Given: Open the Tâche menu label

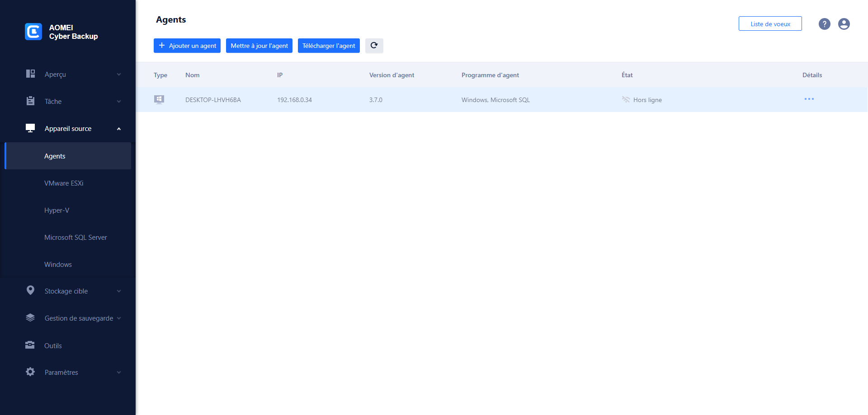Looking at the screenshot, I should tap(53, 102).
